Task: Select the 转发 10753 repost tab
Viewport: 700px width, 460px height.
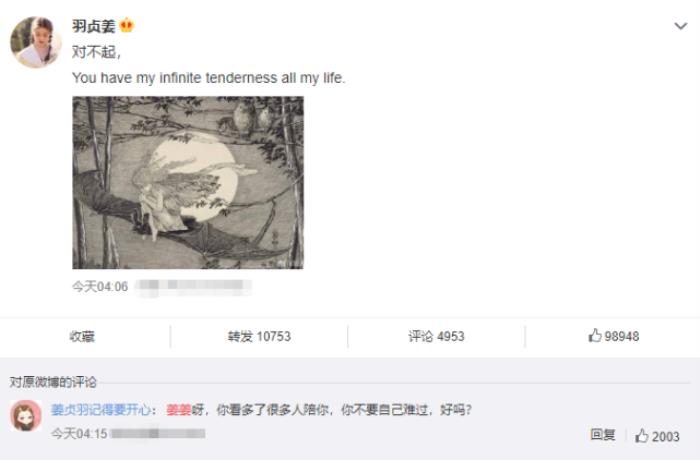Action: [x=259, y=336]
